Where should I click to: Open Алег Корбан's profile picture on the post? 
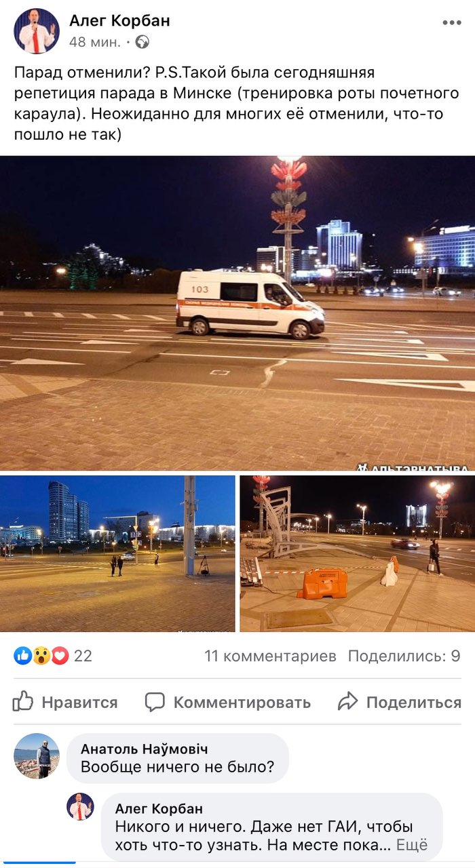(37, 31)
